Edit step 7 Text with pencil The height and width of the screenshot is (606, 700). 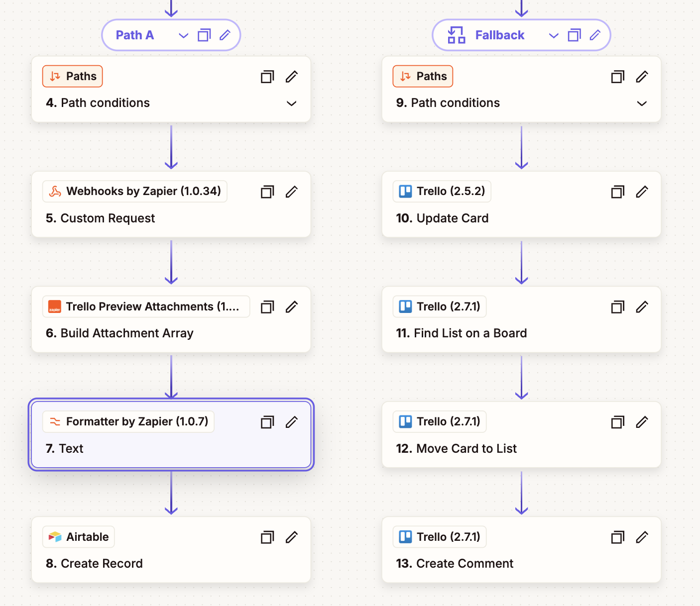coord(292,422)
